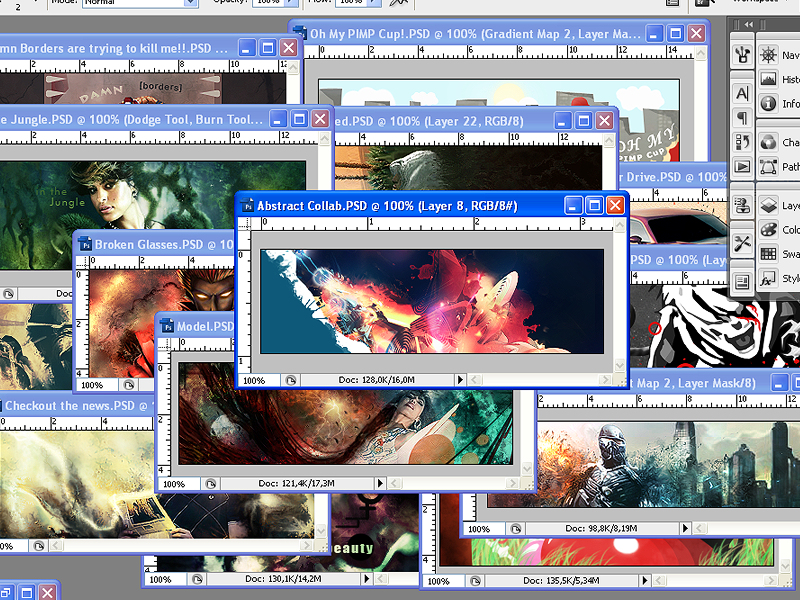
Task: Click scroll-up arrow in Jungle.PSD window
Action: 325,138
